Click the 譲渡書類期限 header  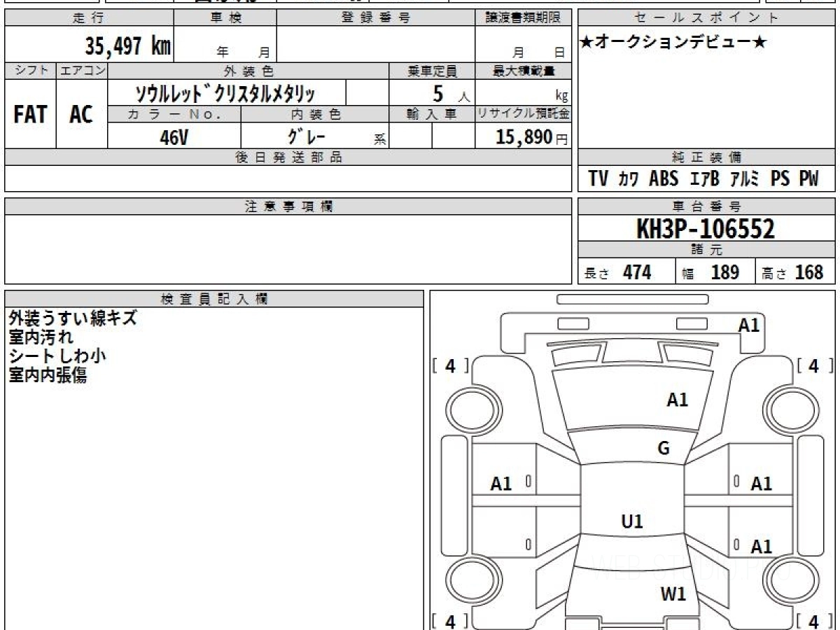click(x=524, y=18)
